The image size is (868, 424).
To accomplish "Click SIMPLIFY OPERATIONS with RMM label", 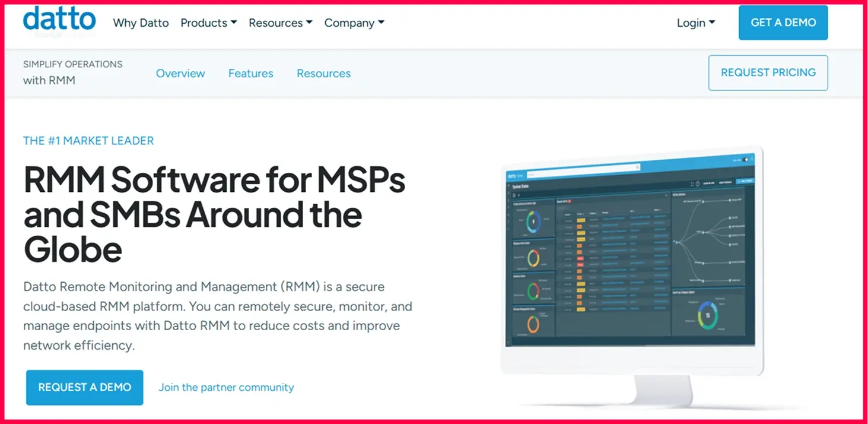I will click(73, 72).
